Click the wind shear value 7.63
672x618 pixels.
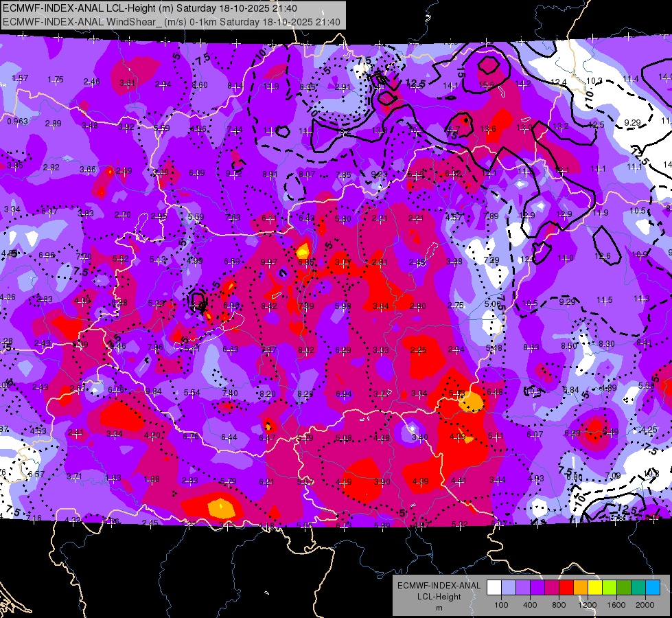[233, 218]
